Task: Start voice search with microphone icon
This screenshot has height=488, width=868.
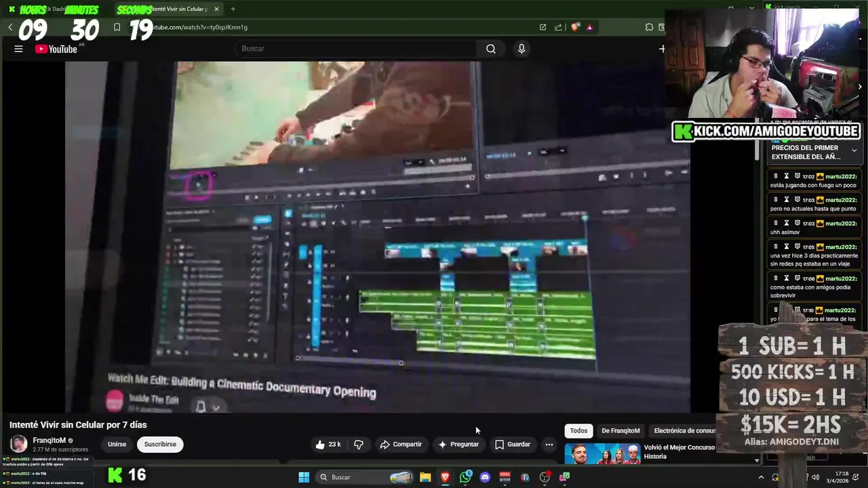Action: pos(521,49)
